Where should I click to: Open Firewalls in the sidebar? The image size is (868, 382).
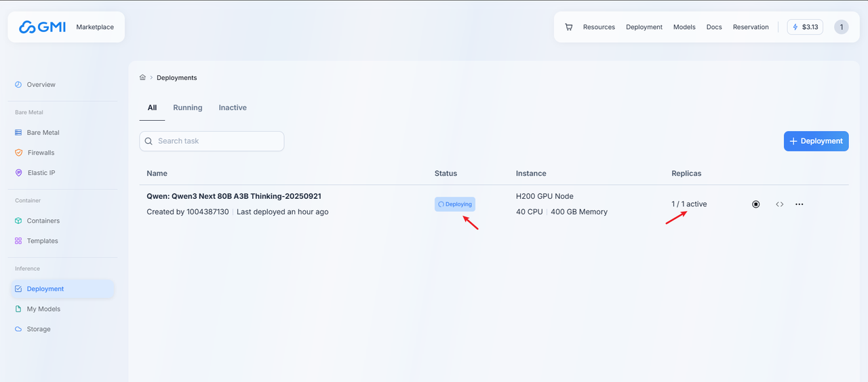pos(41,153)
